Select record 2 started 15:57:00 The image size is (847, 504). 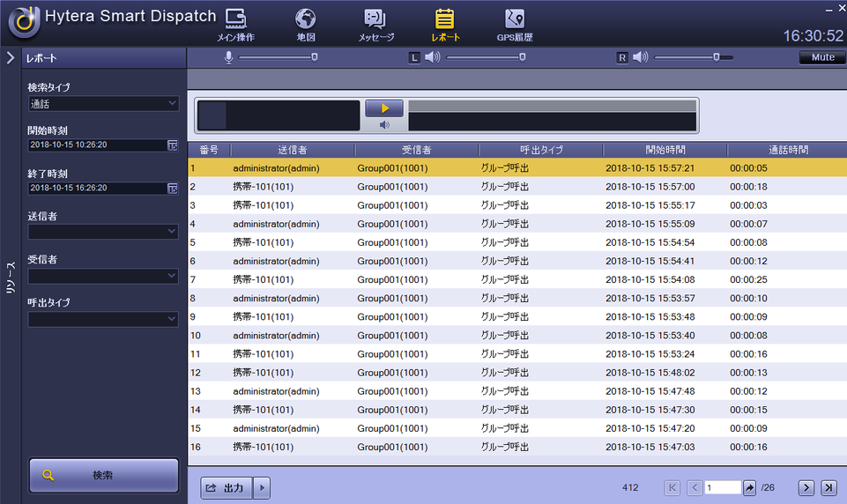tap(517, 187)
